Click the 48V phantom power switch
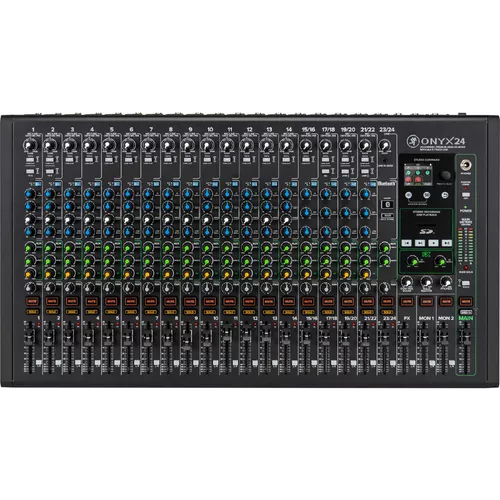 [x=466, y=194]
